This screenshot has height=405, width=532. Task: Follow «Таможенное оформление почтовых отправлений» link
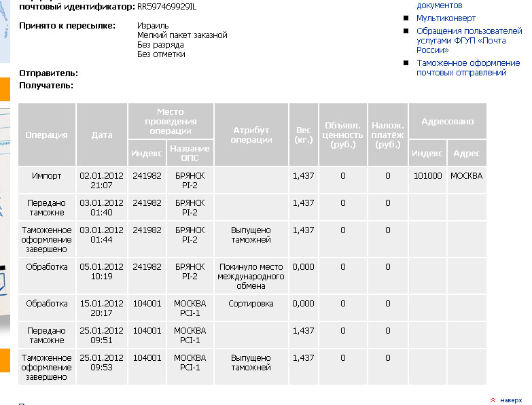468,68
